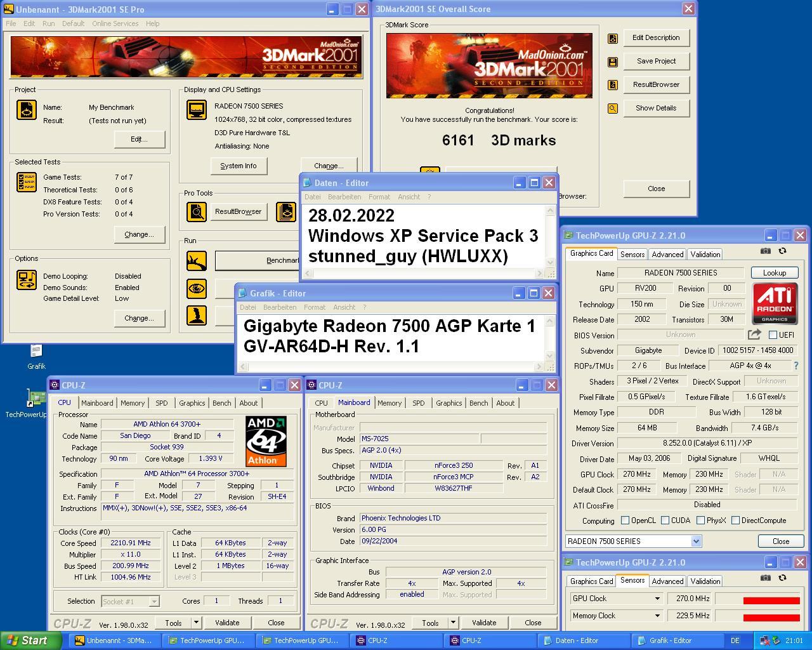This screenshot has height=650, width=812.
Task: Click GPU-Z screenshot camera icon in top window
Action: [x=766, y=251]
